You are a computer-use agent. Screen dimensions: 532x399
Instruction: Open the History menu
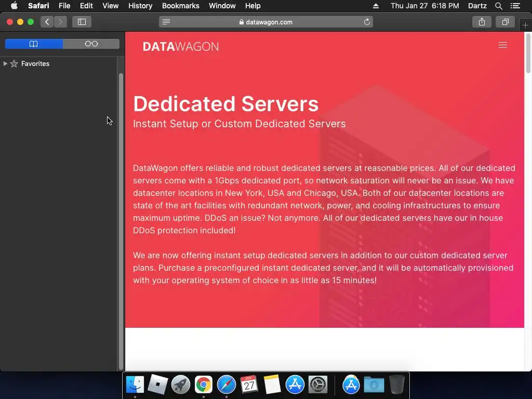tap(140, 6)
